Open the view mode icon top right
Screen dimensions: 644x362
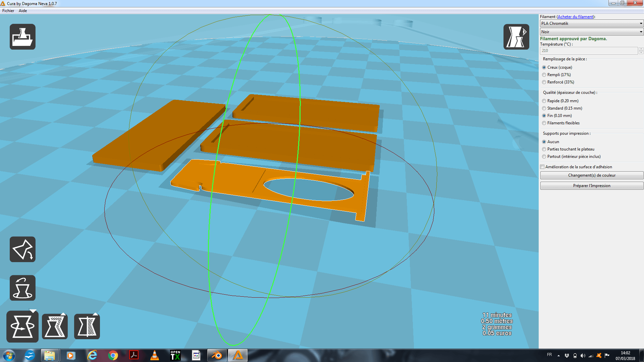coord(516,37)
